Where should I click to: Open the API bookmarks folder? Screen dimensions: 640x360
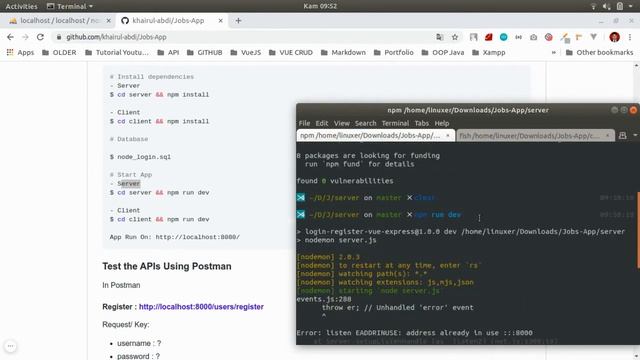pos(168,53)
